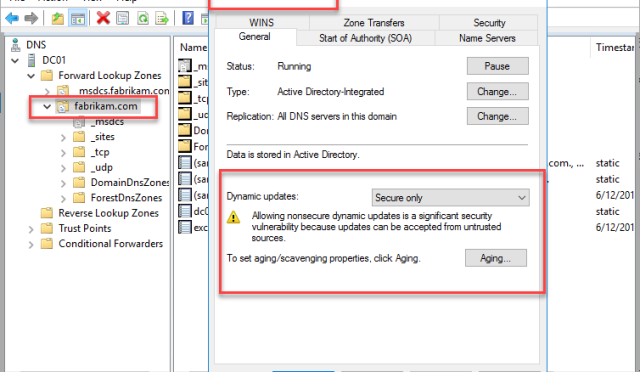The height and width of the screenshot is (372, 640).
Task: Expand the Conditional Forwarders node
Action: [31, 245]
